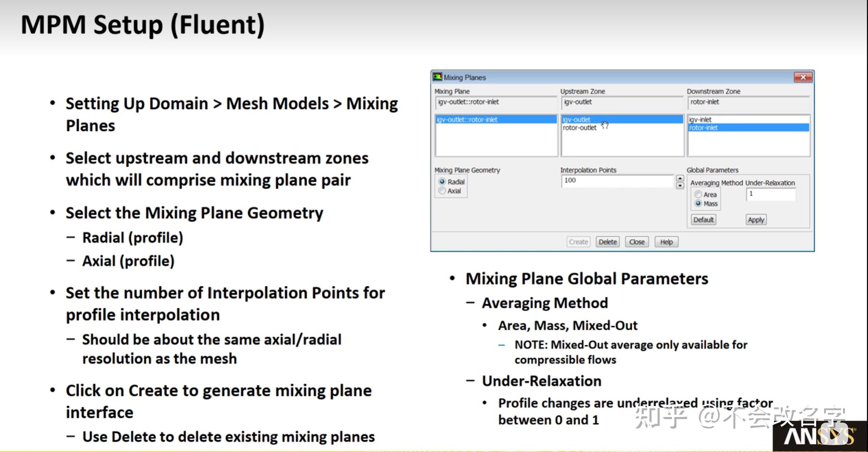Select igv-inlet in Downstream Zone list
868x452 pixels.
pos(700,119)
